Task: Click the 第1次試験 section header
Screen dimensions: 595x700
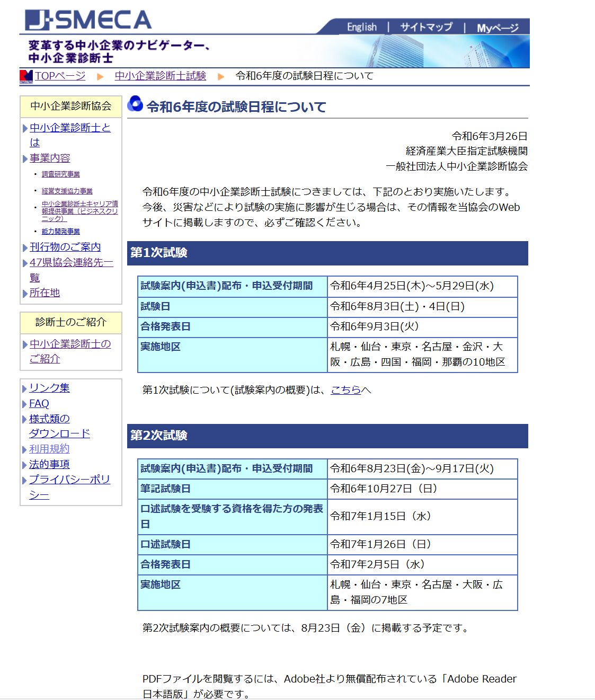Action: click(327, 253)
